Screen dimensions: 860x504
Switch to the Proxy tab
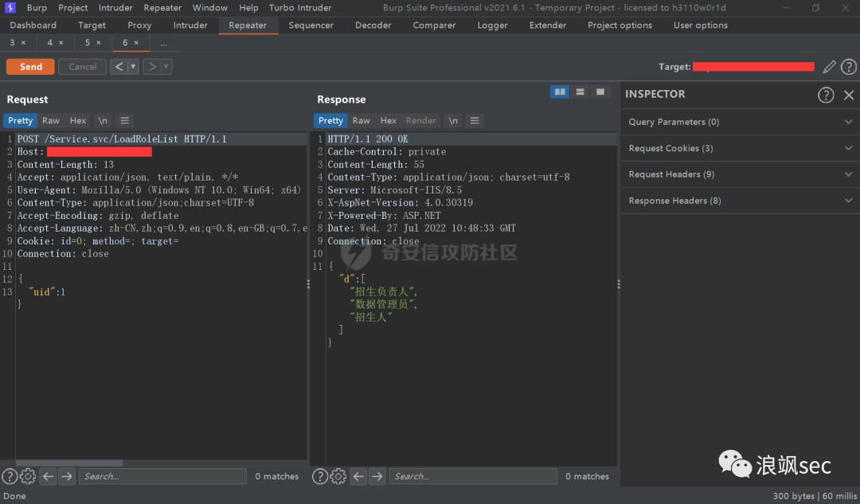click(139, 25)
